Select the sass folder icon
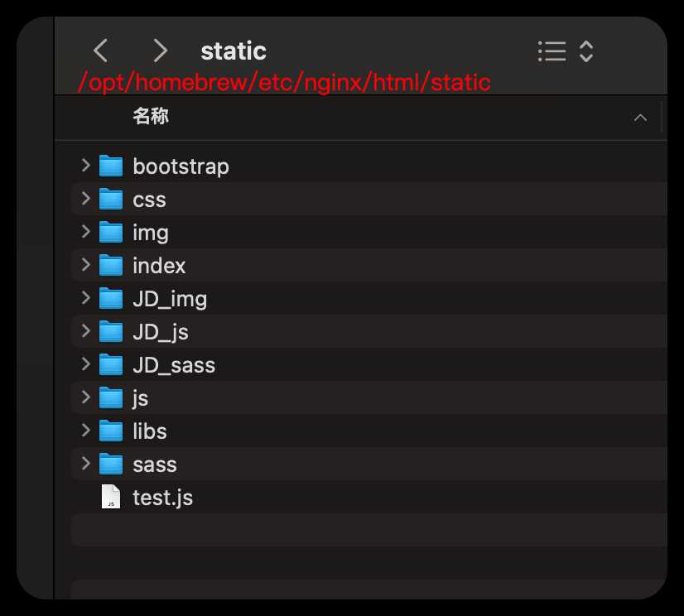The height and width of the screenshot is (616, 684). coord(111,464)
